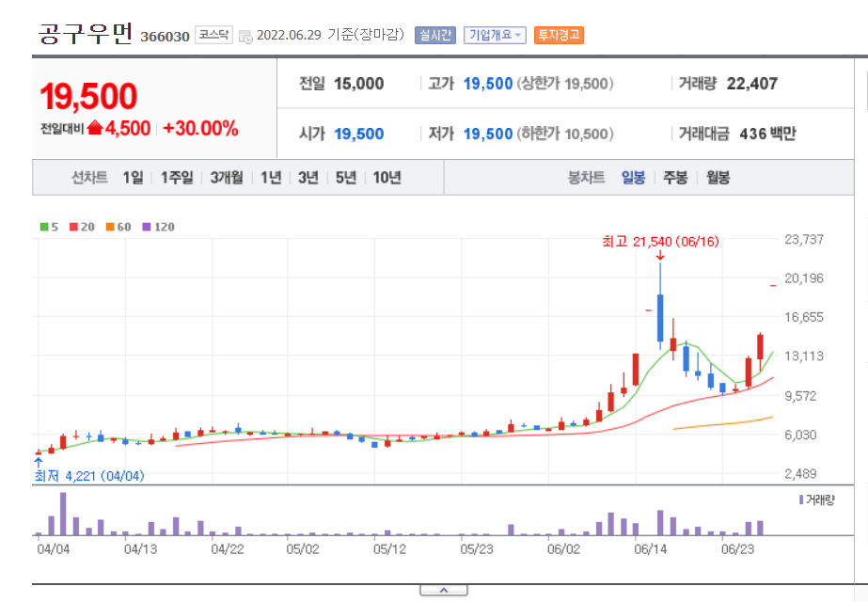Screen dimensions: 868x602
Task: Open the 기업개요 dropdown
Action: point(495,35)
